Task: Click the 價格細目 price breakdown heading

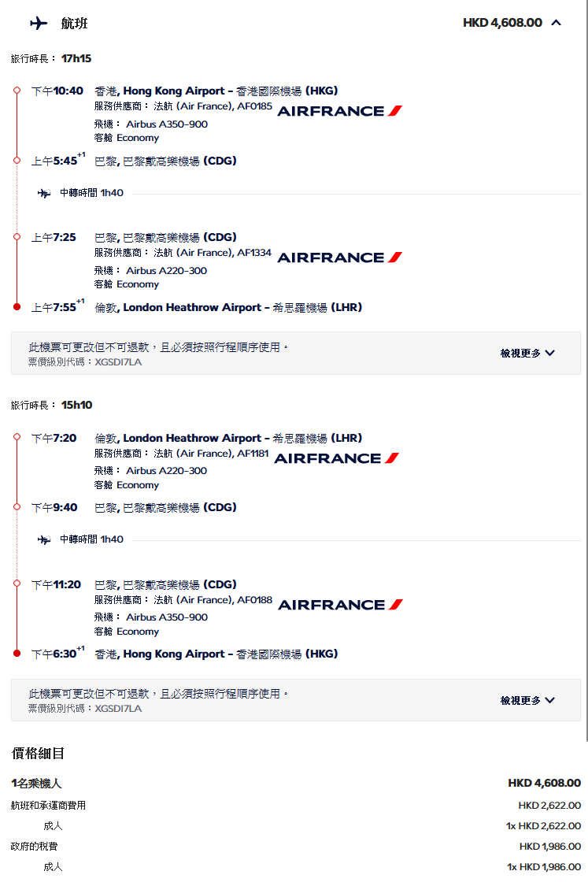Action: coord(39,753)
